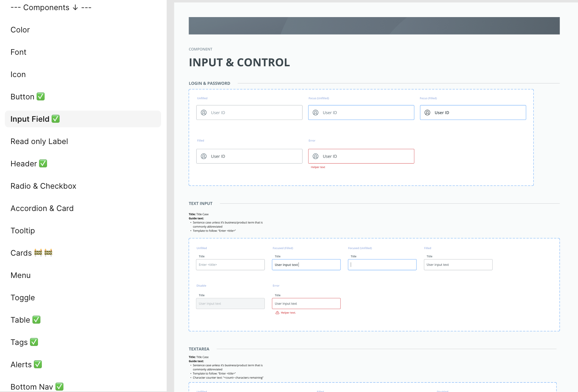This screenshot has height=392, width=578.
Task: Click the Enter <title> unfilled text input
Action: point(230,265)
